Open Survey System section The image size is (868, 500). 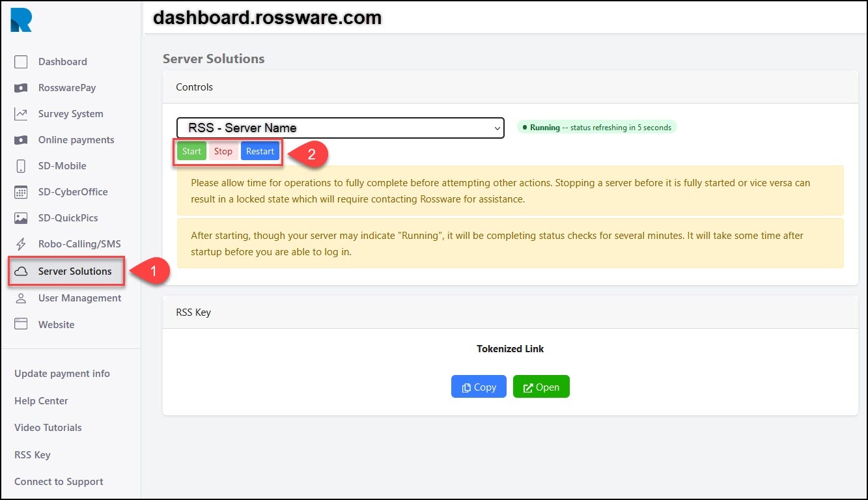[x=70, y=114]
